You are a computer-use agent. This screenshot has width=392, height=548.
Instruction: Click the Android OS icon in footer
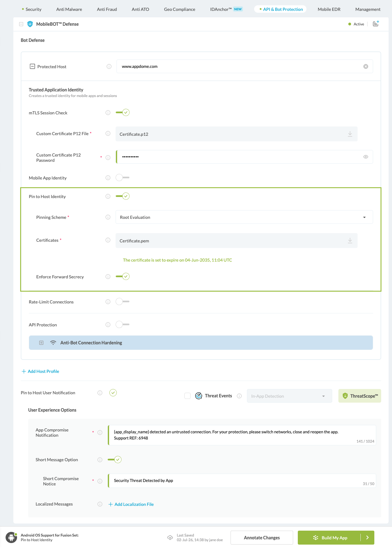(11, 537)
